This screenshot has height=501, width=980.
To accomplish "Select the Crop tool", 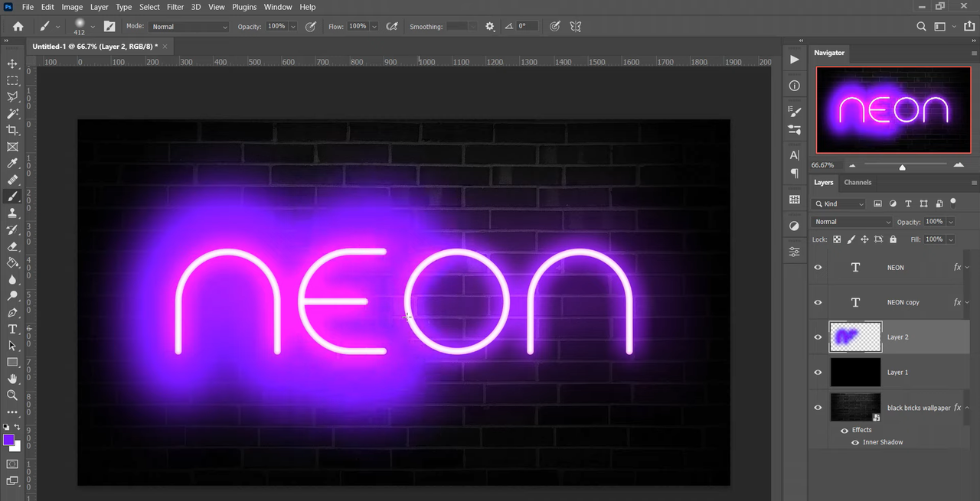I will coord(12,130).
